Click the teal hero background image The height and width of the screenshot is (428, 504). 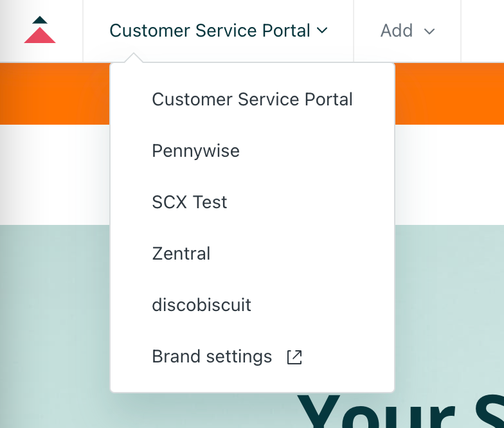point(55,326)
